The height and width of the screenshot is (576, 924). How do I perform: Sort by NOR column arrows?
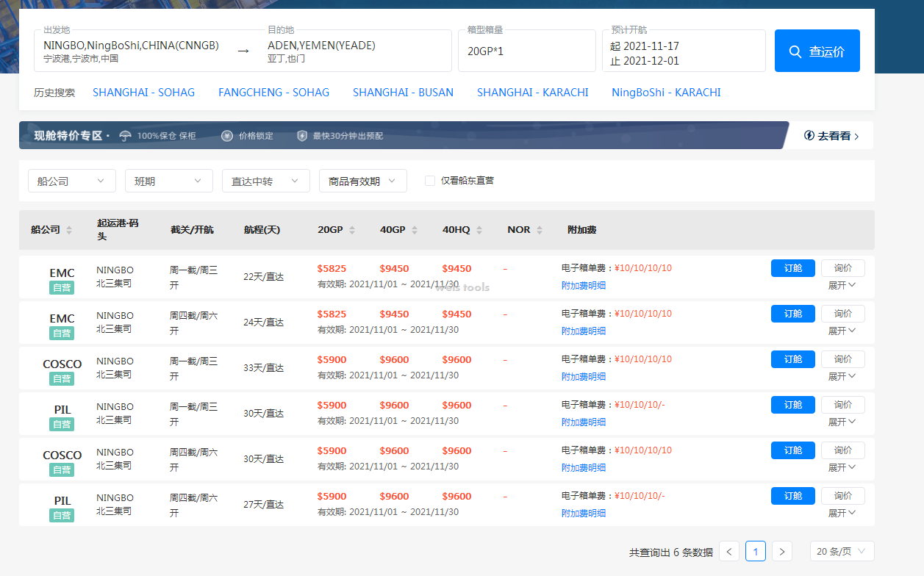[x=540, y=230]
